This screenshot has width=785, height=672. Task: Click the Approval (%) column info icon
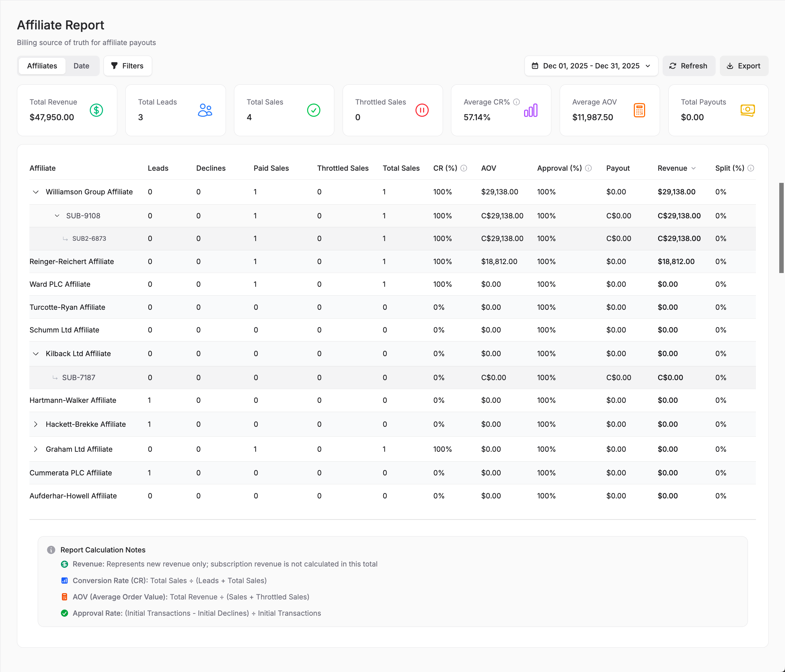click(588, 168)
